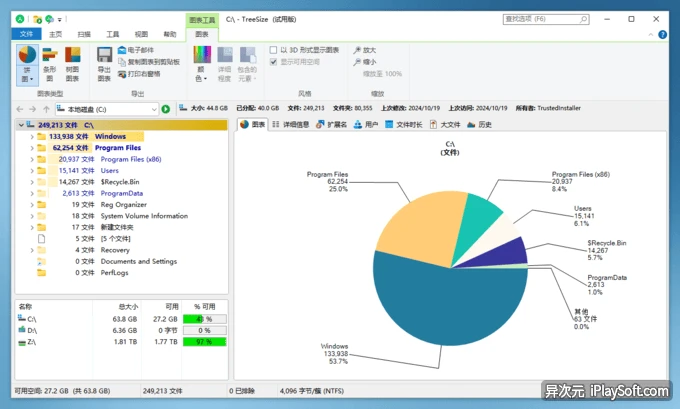Viewport: 680px width, 409px height.
Task: Zoom out of the chart
Action: coord(364,62)
